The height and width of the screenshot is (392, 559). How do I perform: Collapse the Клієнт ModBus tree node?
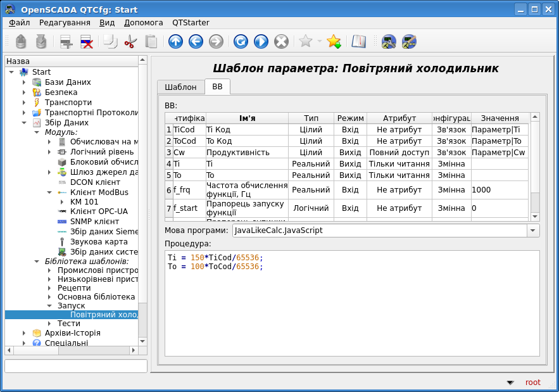point(49,193)
